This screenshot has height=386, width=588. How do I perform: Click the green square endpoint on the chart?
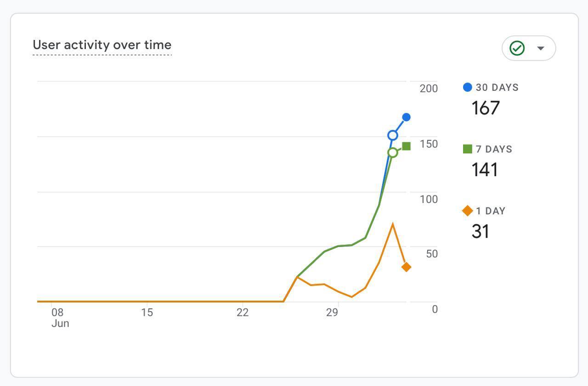pyautogui.click(x=406, y=146)
